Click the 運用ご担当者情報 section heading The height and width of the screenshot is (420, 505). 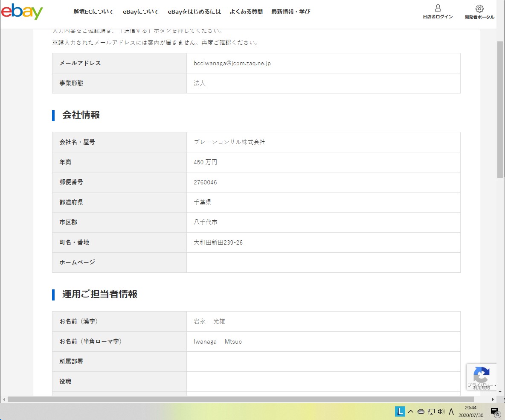coord(100,294)
